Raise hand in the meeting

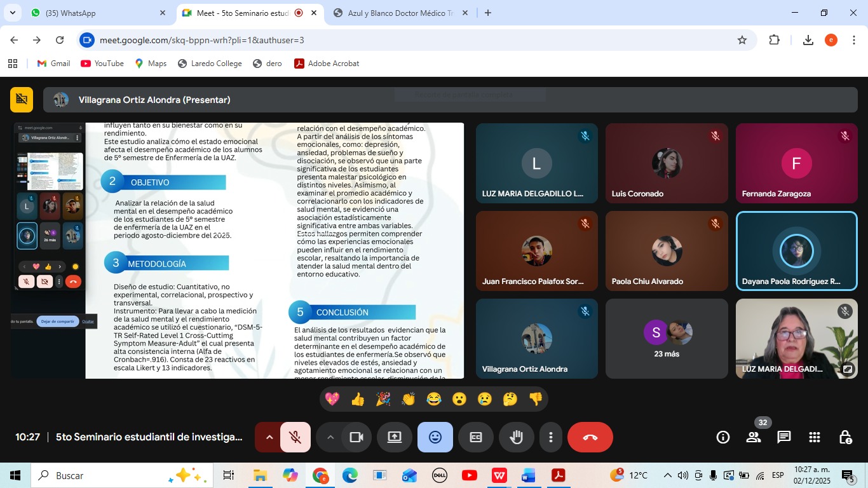[516, 437]
